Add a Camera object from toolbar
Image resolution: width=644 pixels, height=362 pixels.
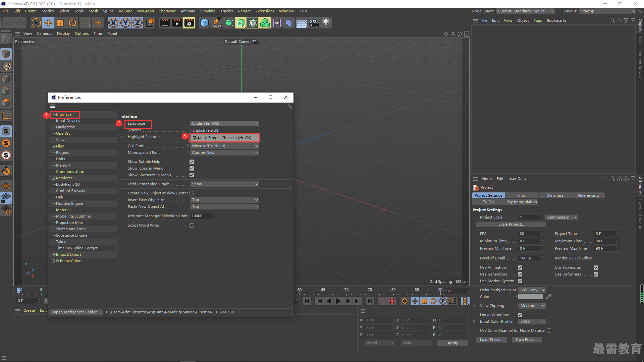click(314, 23)
